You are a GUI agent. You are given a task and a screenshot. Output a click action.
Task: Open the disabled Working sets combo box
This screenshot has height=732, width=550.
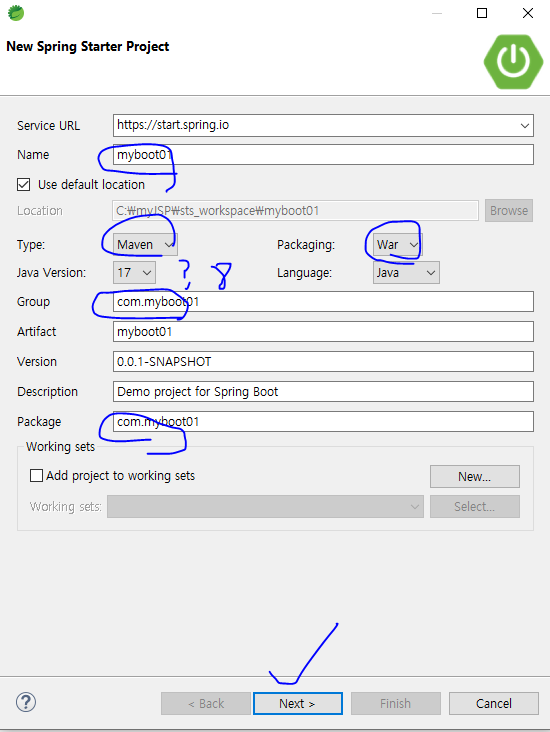click(265, 507)
